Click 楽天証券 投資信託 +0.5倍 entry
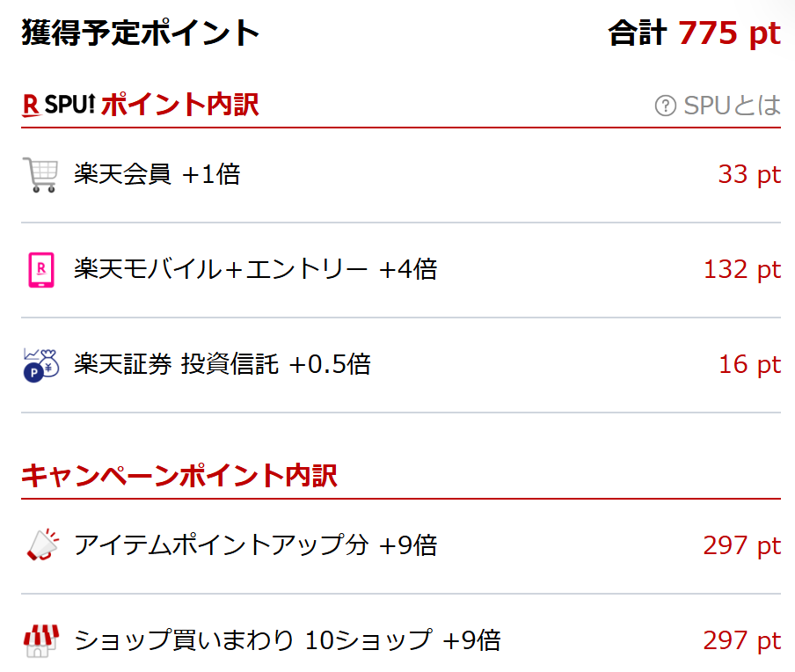795x672 pixels. (x=222, y=364)
